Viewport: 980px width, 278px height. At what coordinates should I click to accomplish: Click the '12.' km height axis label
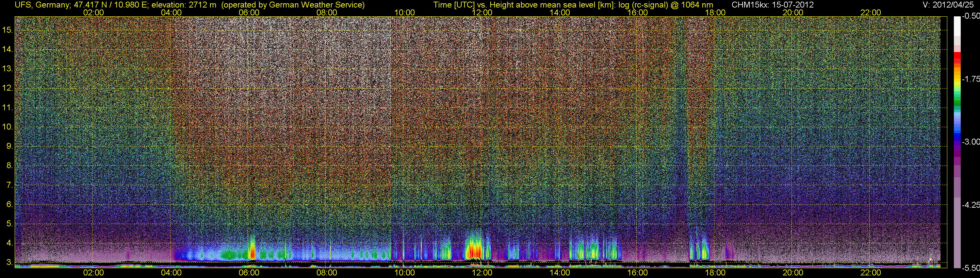[x=8, y=88]
